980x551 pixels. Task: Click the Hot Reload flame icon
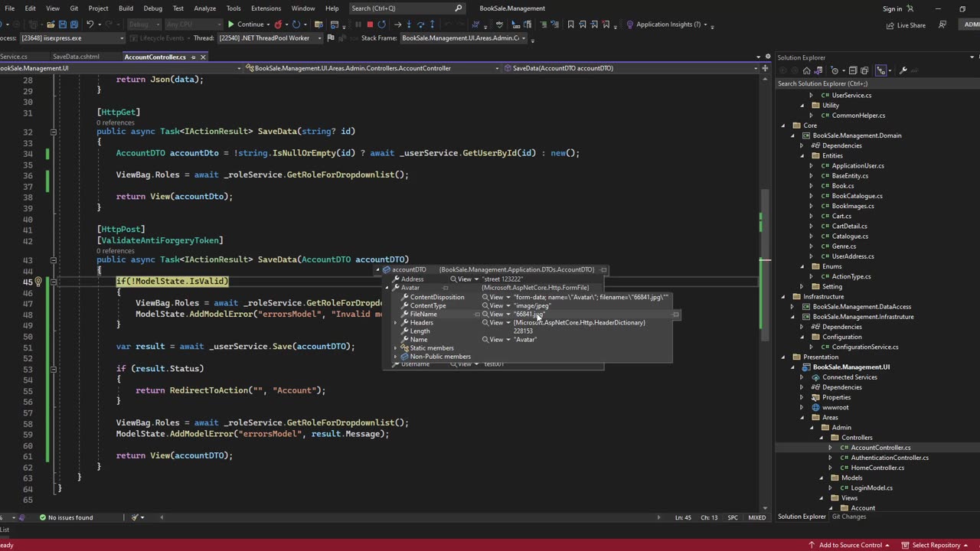(x=278, y=24)
